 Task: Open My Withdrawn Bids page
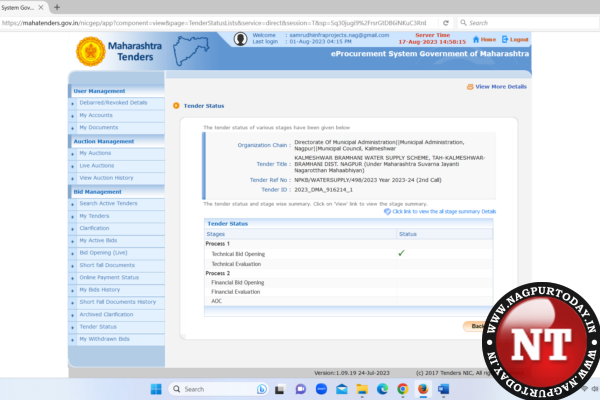tap(104, 339)
